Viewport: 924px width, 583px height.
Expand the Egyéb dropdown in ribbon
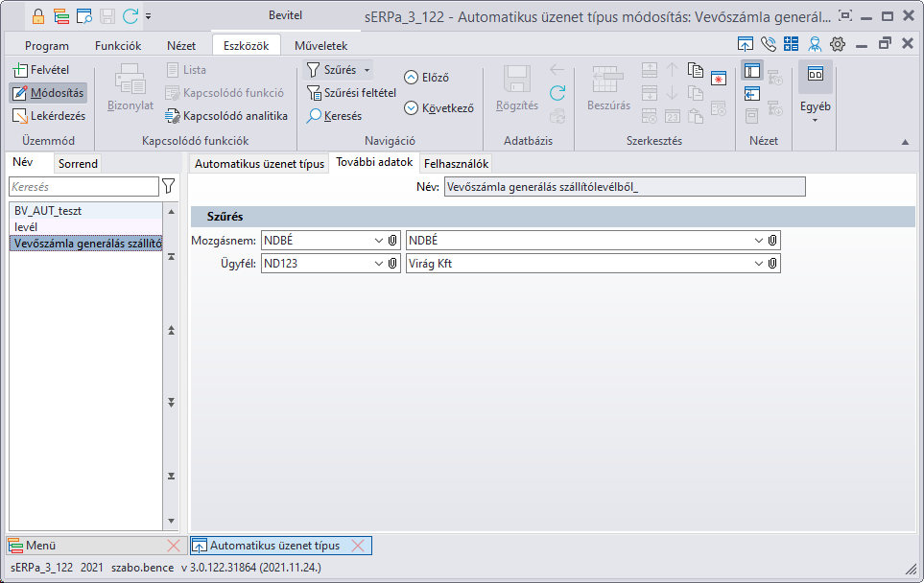point(815,120)
